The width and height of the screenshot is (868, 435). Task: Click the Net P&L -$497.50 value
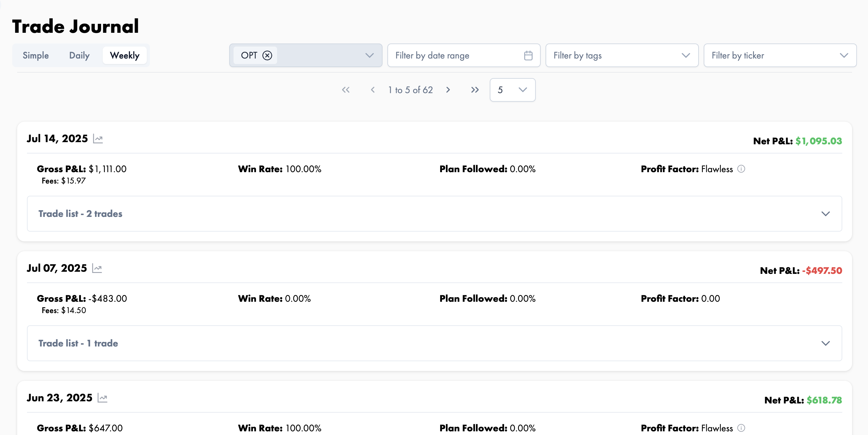tap(822, 271)
